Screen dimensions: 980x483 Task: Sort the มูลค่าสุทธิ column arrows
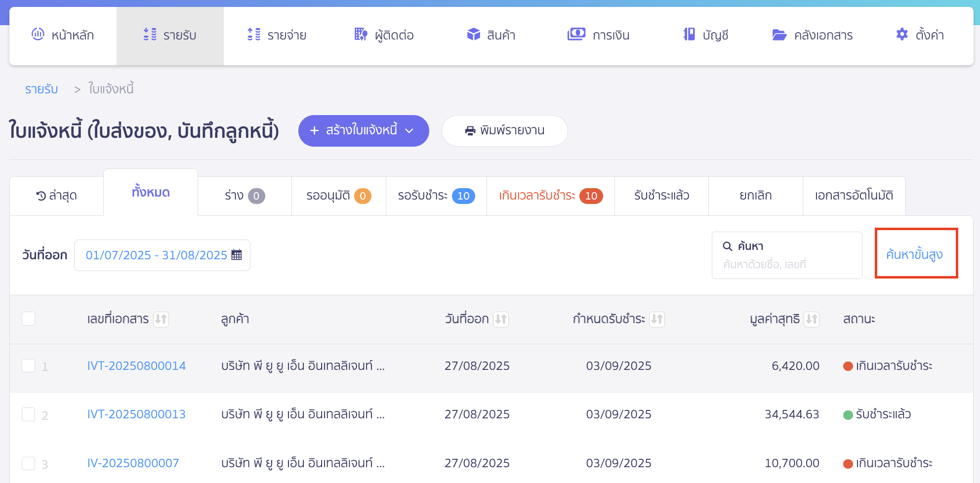tap(812, 319)
